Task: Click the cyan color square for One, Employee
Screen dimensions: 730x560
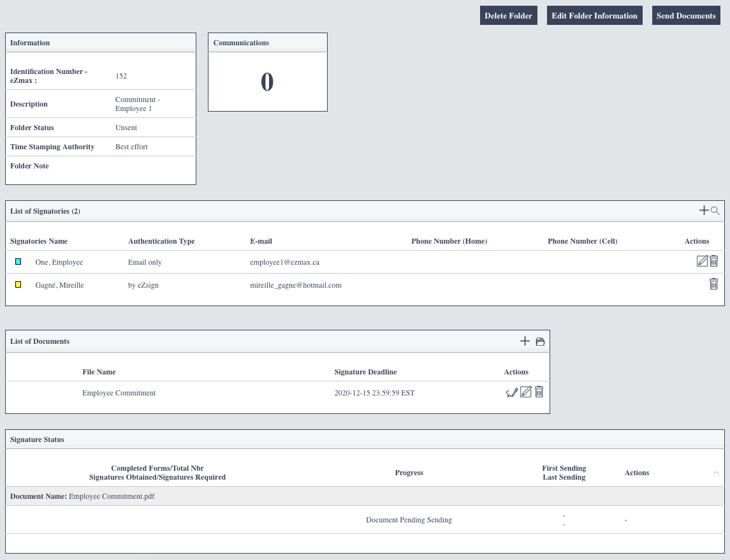Action: (18, 262)
